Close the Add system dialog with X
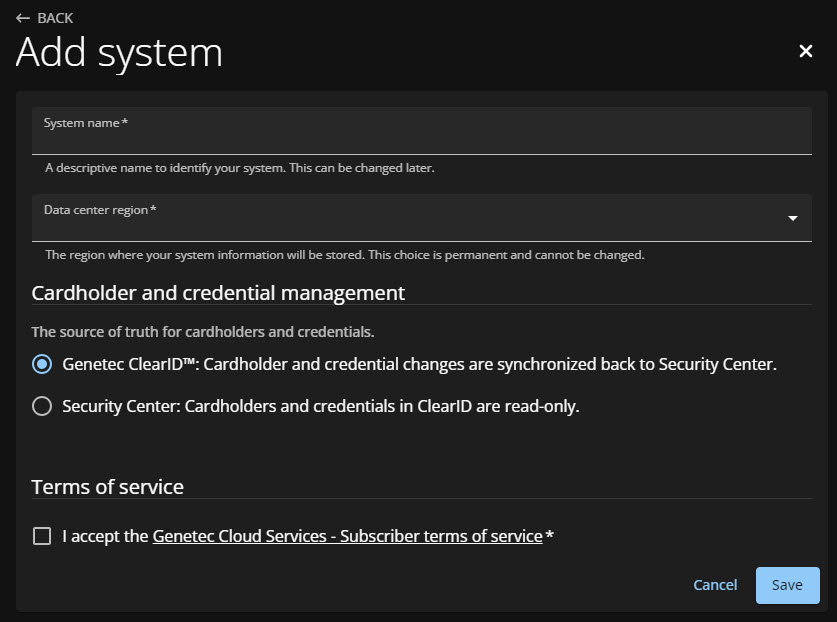The width and height of the screenshot is (837, 622). pyautogui.click(x=805, y=51)
